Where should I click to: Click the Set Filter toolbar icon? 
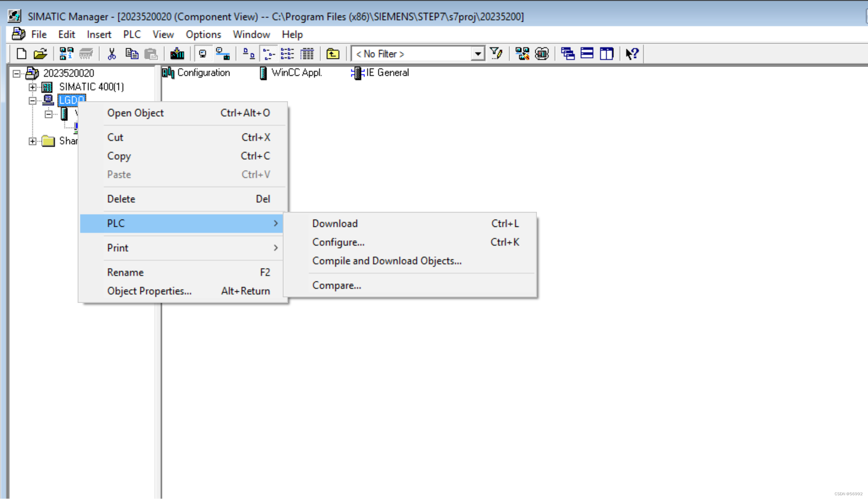click(x=496, y=53)
